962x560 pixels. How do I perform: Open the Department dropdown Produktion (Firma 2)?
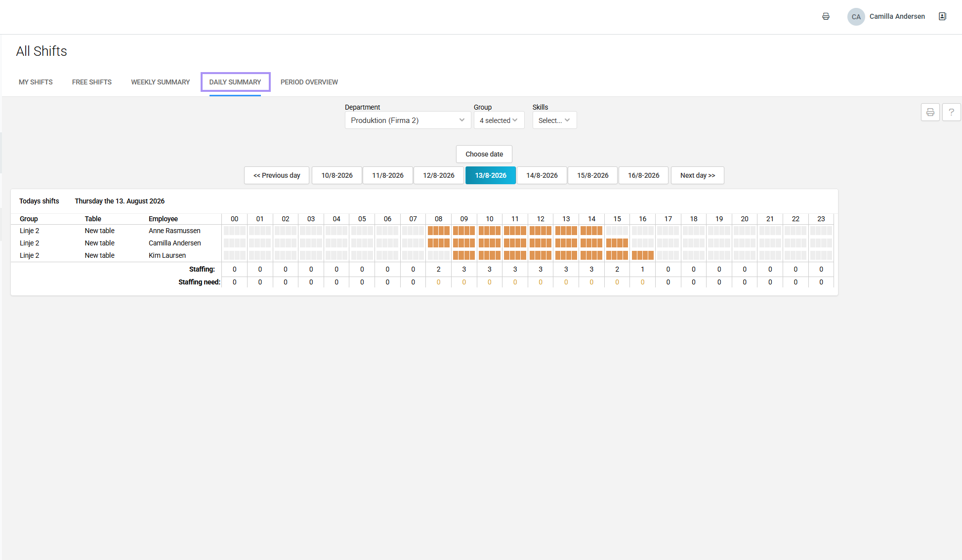point(408,120)
